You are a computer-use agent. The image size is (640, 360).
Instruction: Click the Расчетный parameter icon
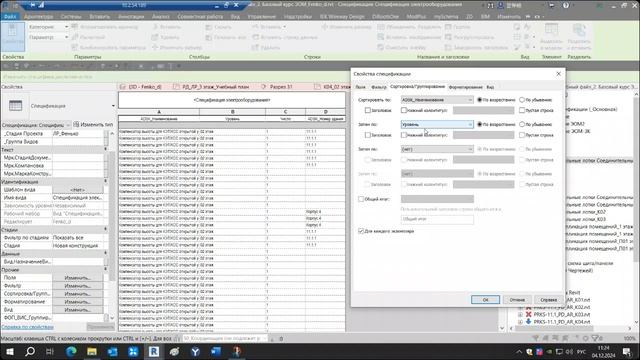(x=75, y=37)
